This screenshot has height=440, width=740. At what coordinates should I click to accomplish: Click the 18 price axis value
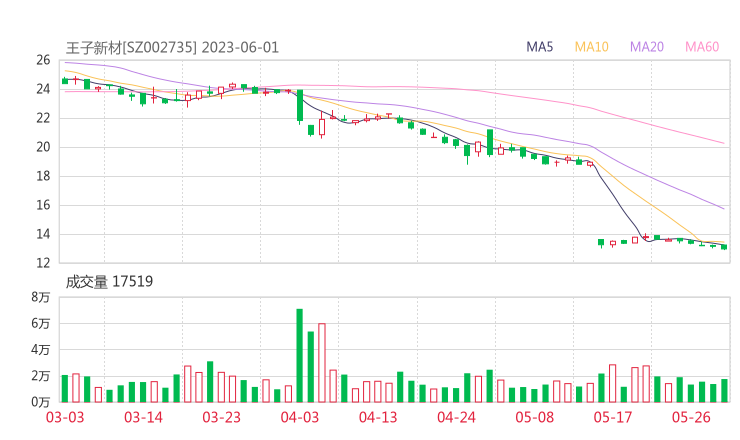[43, 176]
